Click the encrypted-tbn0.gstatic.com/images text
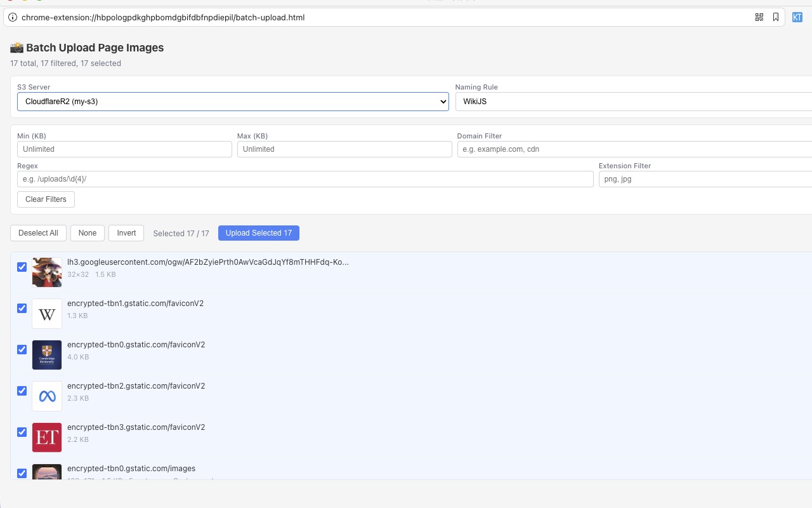Screen dimensions: 812x508 tap(131, 469)
